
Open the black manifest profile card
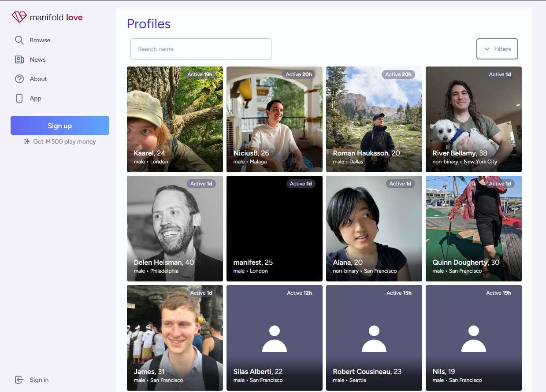pos(275,229)
